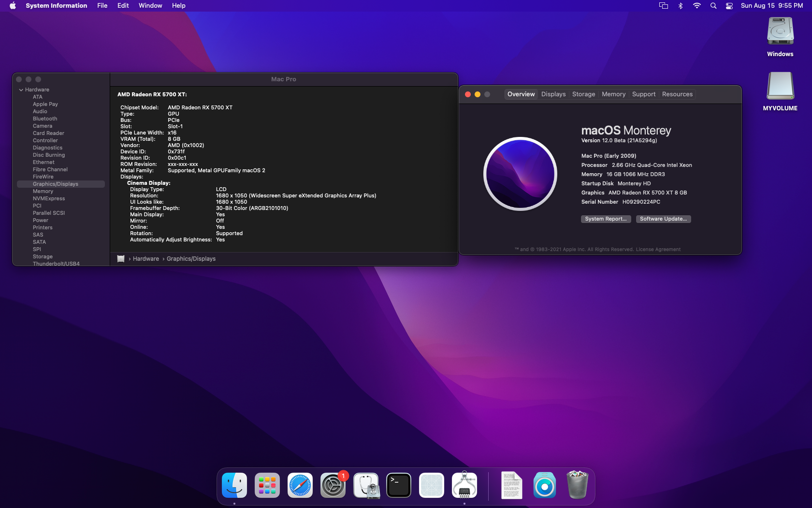Screen dimensions: 812x508
Task: Launch Terminal from the Dock
Action: [x=399, y=485]
